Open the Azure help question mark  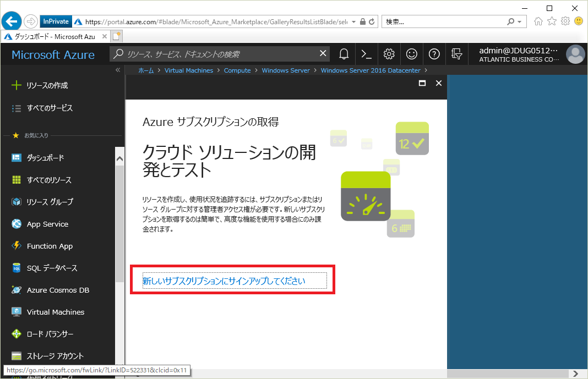pos(434,54)
